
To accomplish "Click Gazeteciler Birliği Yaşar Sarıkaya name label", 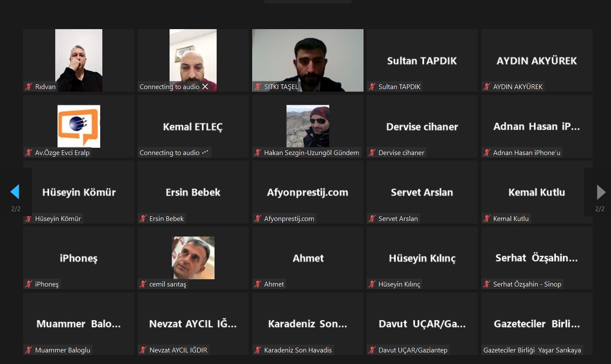I will pyautogui.click(x=532, y=350).
